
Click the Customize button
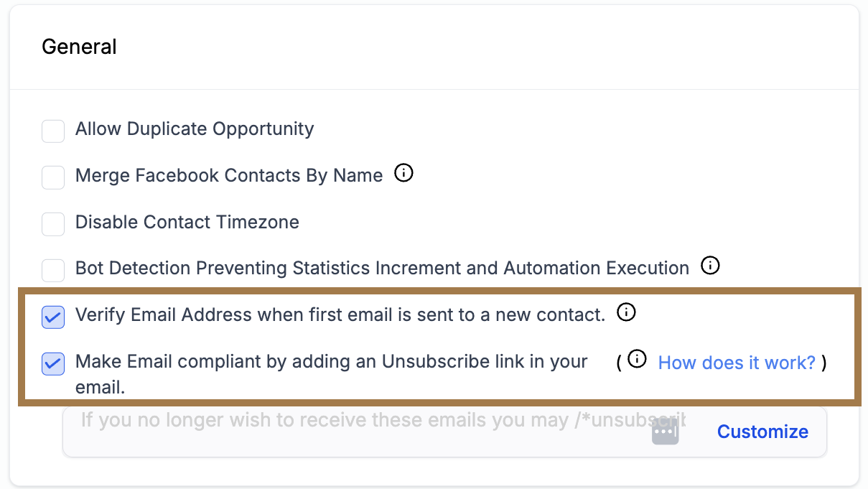point(762,432)
